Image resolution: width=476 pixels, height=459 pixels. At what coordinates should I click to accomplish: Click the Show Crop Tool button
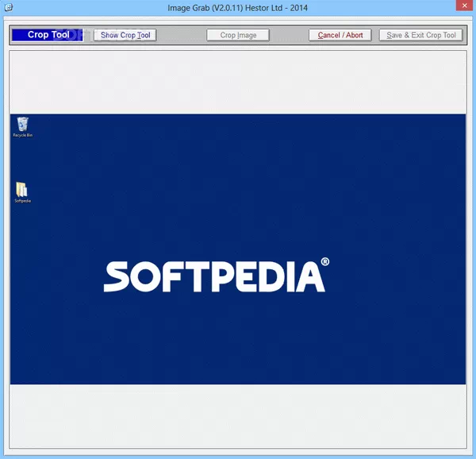pyautogui.click(x=125, y=35)
